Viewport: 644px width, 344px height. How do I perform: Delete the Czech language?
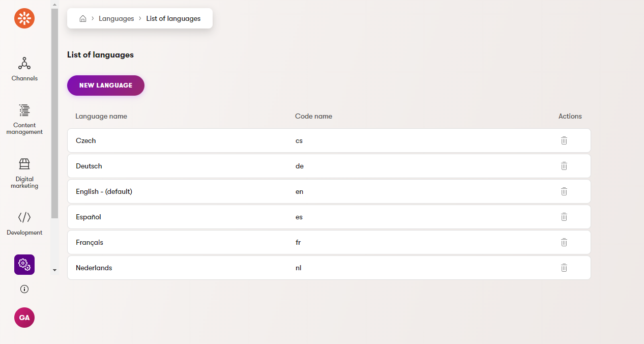click(x=564, y=140)
